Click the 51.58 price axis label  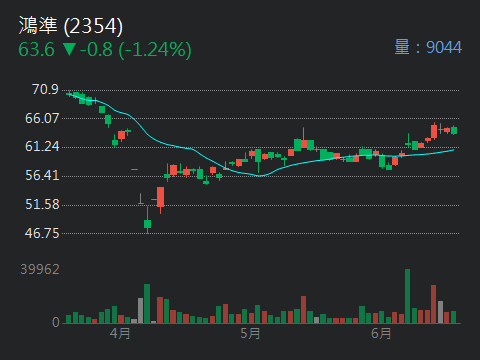[42, 204]
